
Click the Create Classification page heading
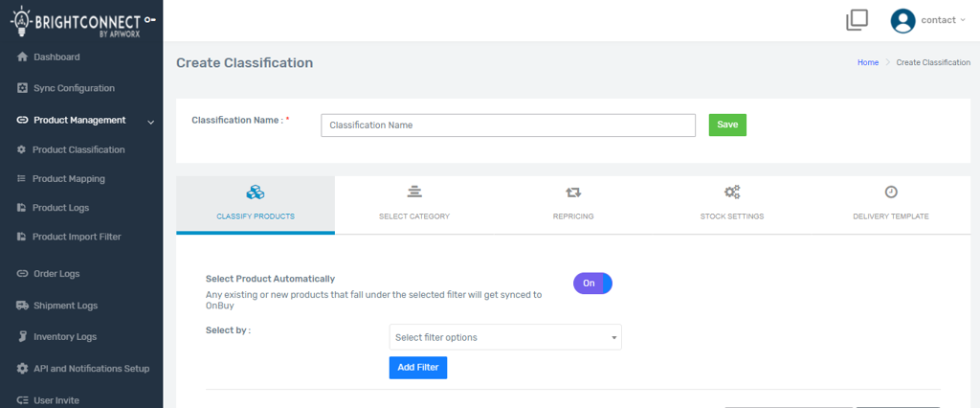click(x=244, y=62)
